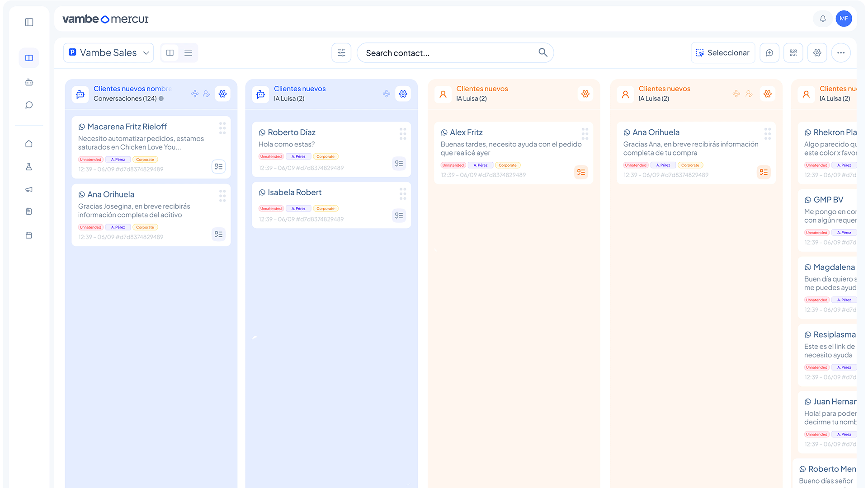Screen dimensions: 868x488
Task: Open the chat conversations sidebar icon
Action: [29, 105]
